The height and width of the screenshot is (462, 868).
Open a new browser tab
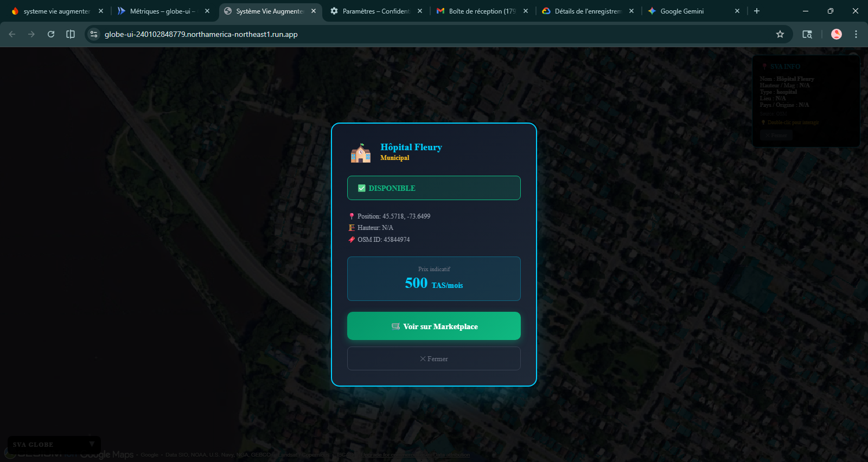click(x=757, y=11)
